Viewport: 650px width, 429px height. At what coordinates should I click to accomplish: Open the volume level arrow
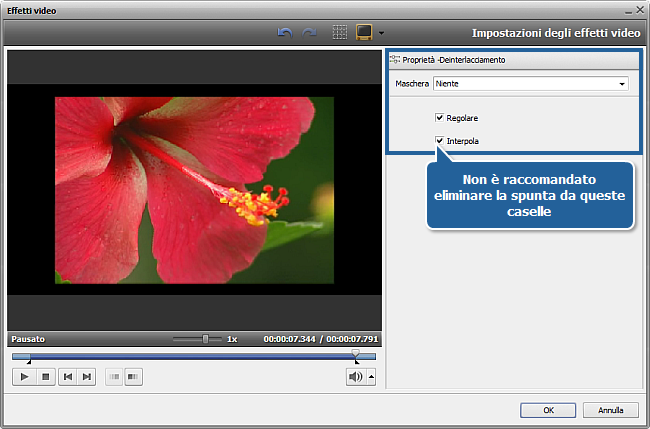tap(372, 377)
